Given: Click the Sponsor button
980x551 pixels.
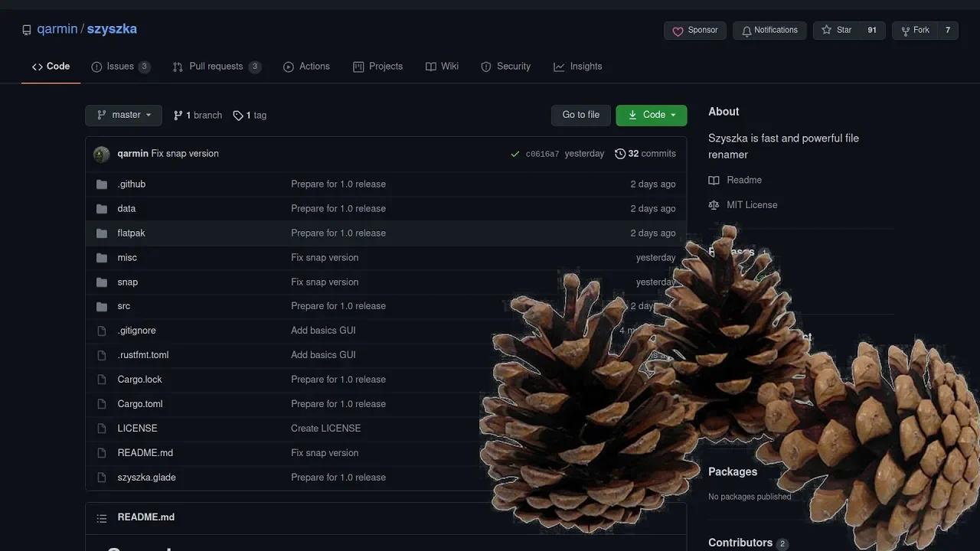Looking at the screenshot, I should (695, 31).
